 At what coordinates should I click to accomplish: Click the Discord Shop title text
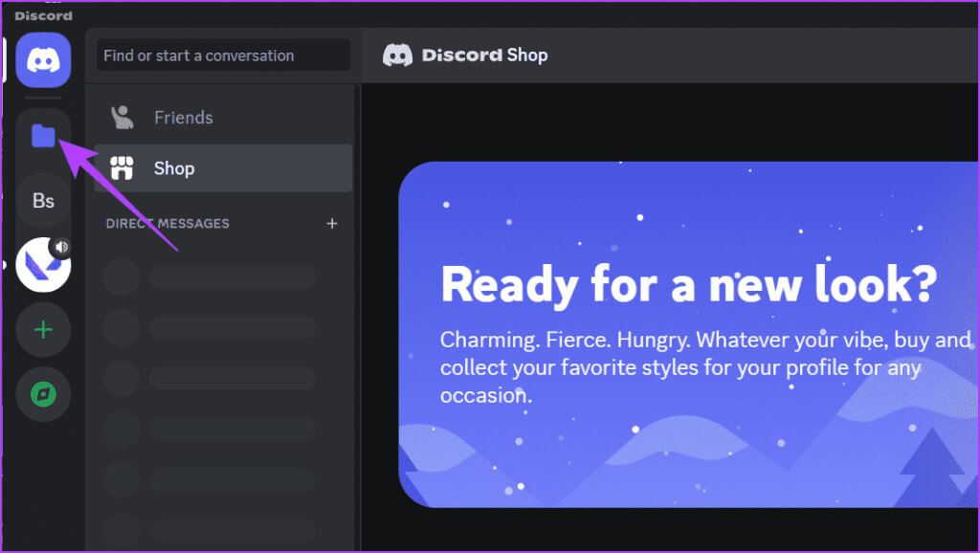tap(485, 55)
